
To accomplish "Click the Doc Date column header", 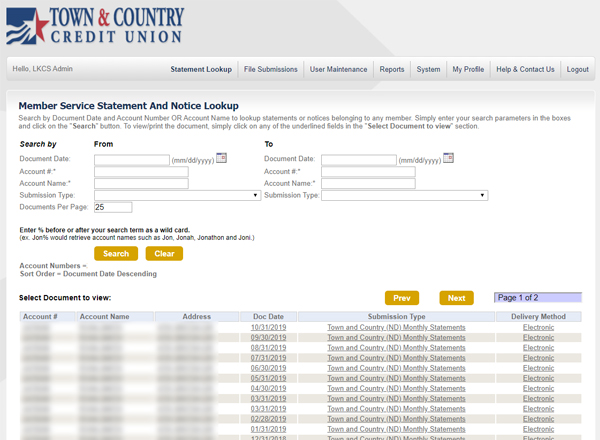I will (x=268, y=316).
